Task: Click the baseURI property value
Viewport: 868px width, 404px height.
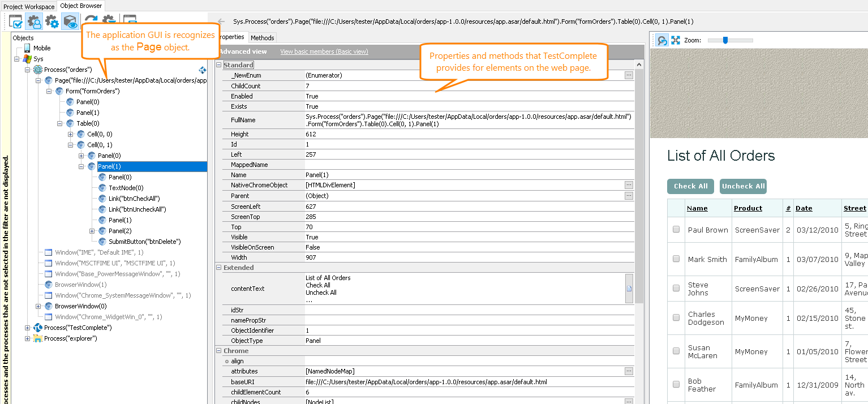Action: pyautogui.click(x=426, y=382)
